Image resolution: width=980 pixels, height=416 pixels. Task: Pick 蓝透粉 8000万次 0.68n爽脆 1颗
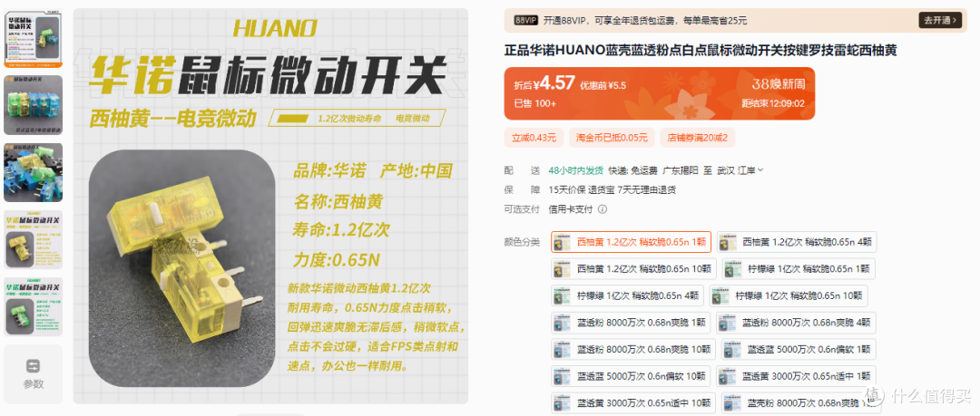pos(631,323)
